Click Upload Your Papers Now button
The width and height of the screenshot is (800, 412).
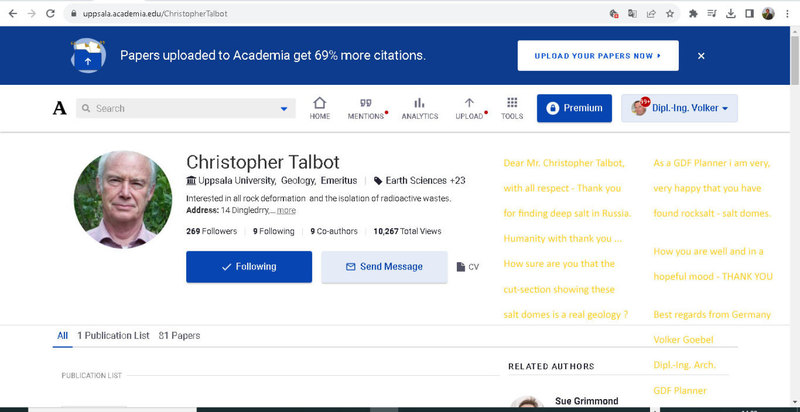598,56
